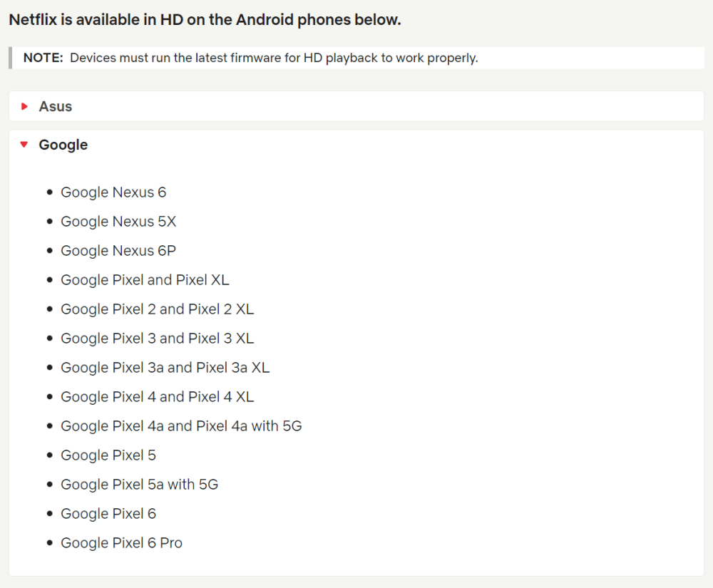Choose the Google Nexus 6P entry
Viewport: 713px width, 588px height.
point(118,251)
